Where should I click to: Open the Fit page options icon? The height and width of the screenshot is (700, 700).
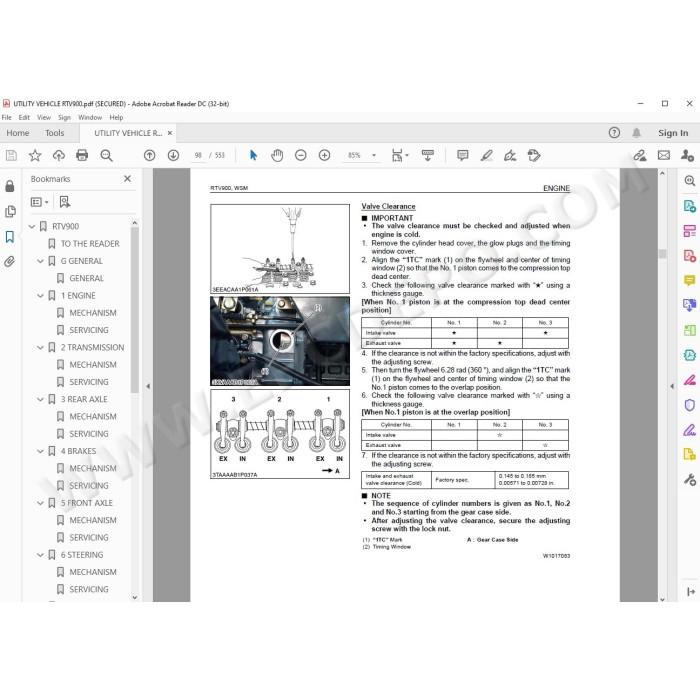400,155
